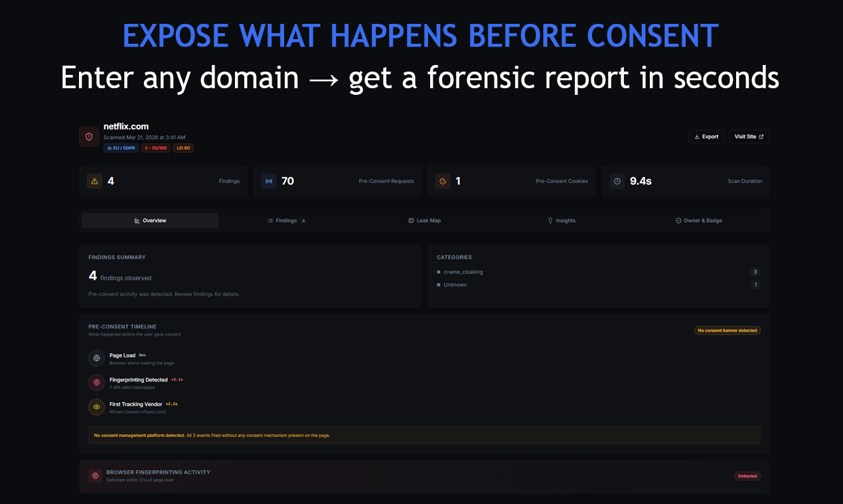Screen dimensions: 843x504
Task: Click the 9.4s scan duration value
Action: [x=641, y=181]
